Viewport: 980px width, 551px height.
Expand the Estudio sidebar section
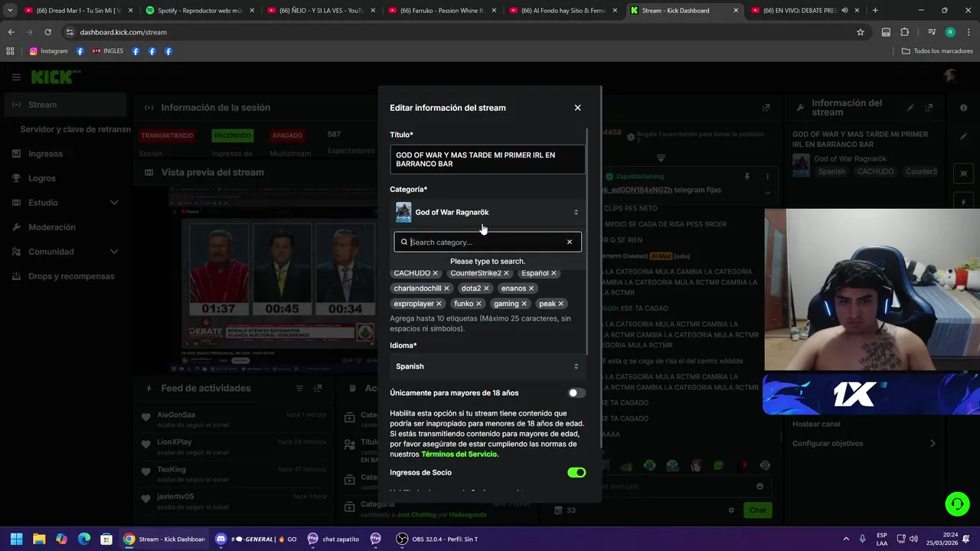click(114, 203)
